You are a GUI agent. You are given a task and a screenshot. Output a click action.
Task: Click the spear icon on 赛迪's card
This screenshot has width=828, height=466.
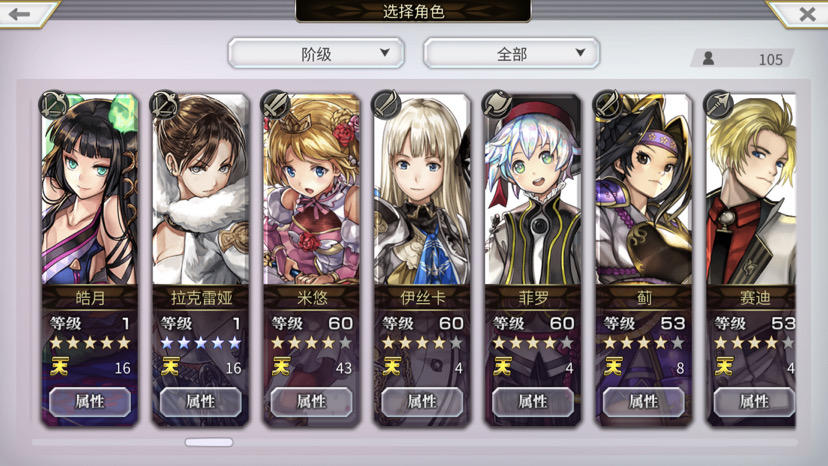click(x=719, y=104)
